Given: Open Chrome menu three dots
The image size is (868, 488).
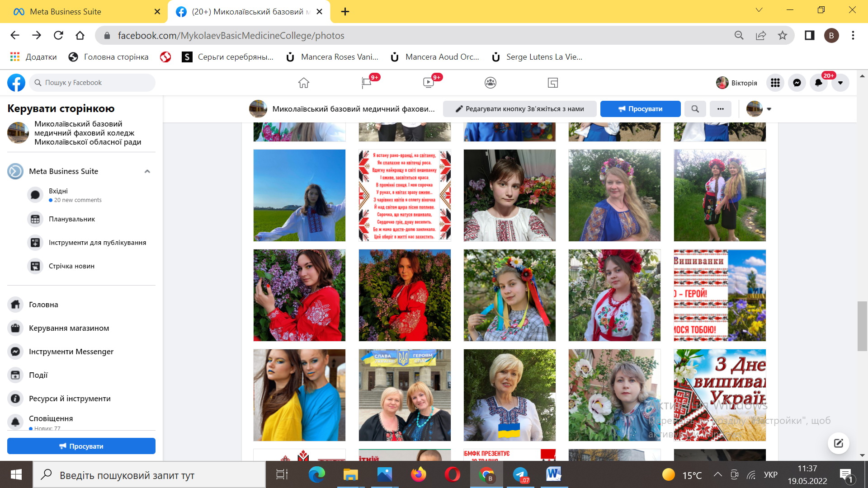Looking at the screenshot, I should (x=853, y=35).
